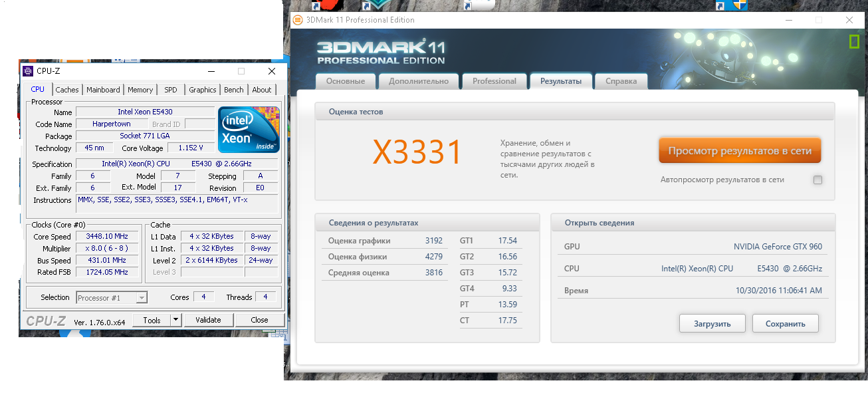Select the CPU tab in CPU-Z

tap(38, 89)
